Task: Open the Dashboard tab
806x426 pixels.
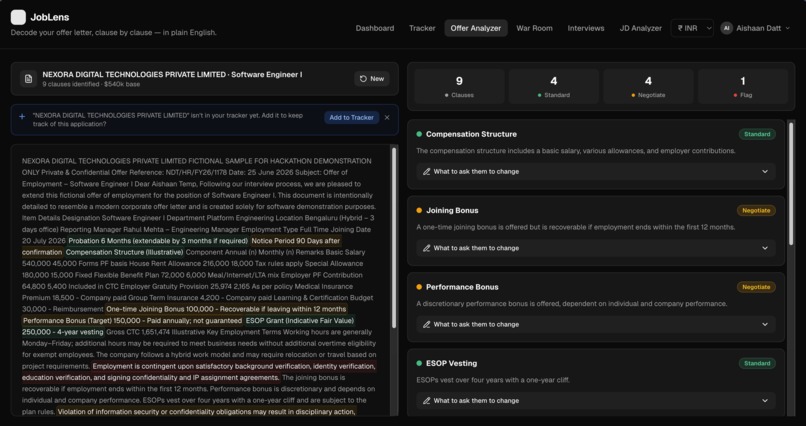Action: point(375,28)
